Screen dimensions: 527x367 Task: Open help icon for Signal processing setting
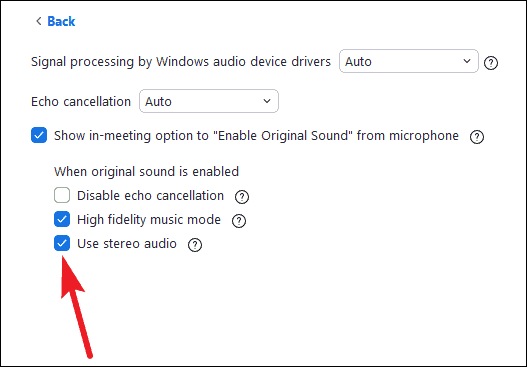coord(491,63)
